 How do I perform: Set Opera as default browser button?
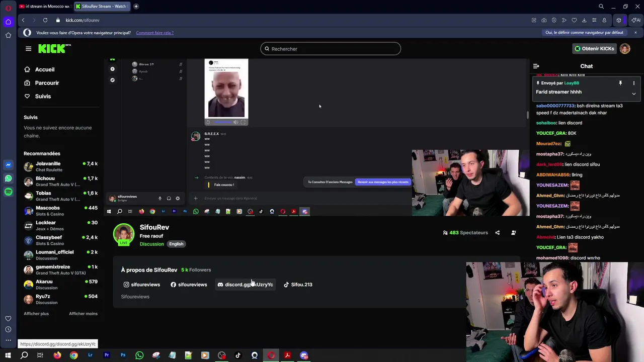(x=584, y=33)
